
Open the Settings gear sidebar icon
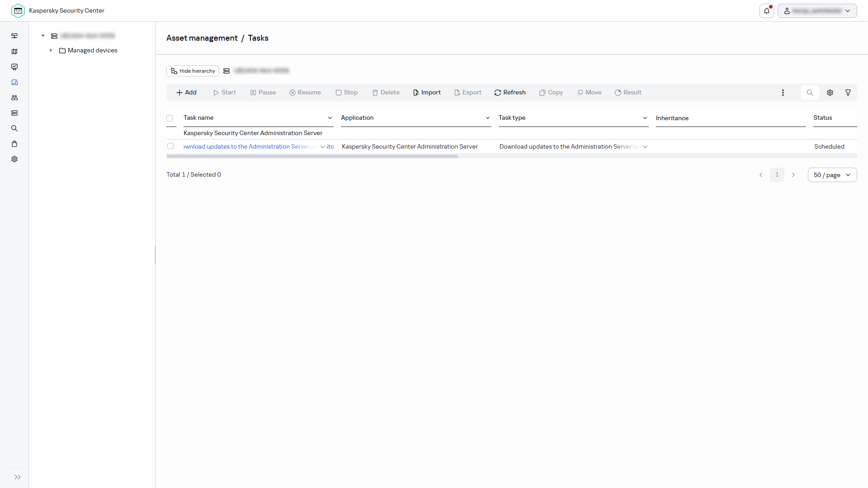tap(14, 159)
